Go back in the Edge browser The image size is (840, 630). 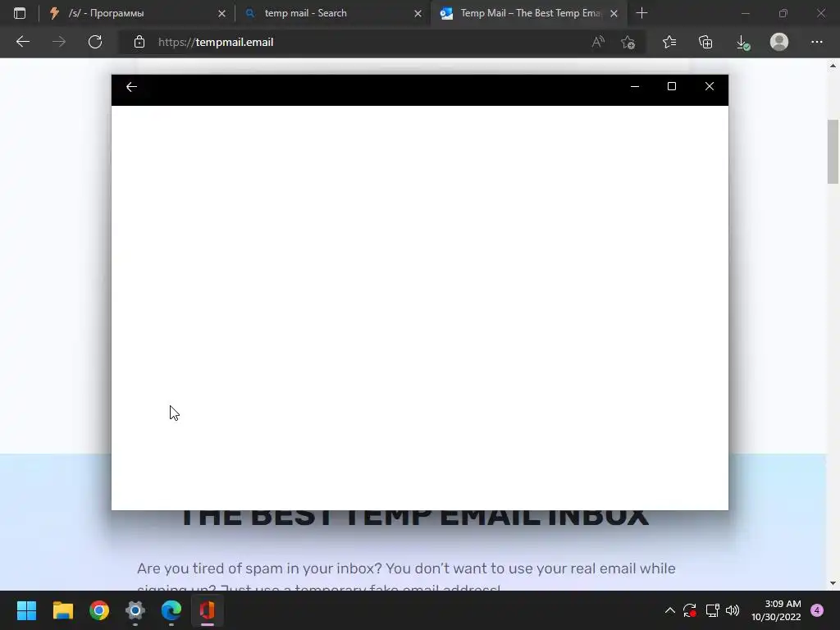click(x=22, y=42)
